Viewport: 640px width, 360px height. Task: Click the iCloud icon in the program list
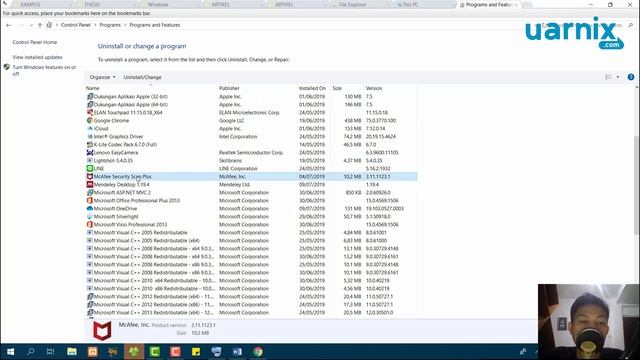[x=90, y=129]
